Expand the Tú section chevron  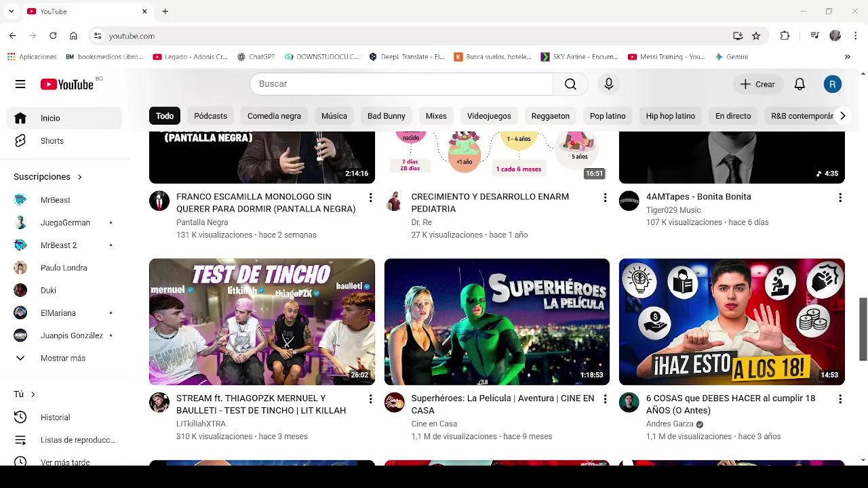click(33, 394)
